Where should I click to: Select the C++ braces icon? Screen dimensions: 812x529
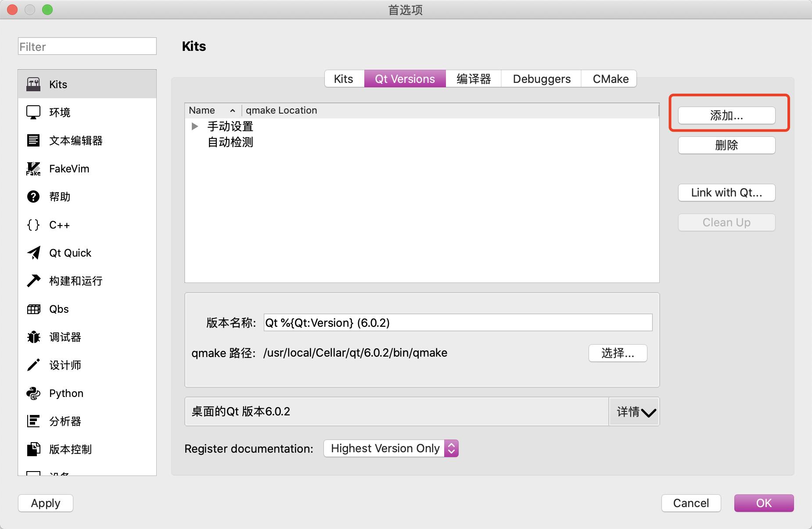point(33,225)
